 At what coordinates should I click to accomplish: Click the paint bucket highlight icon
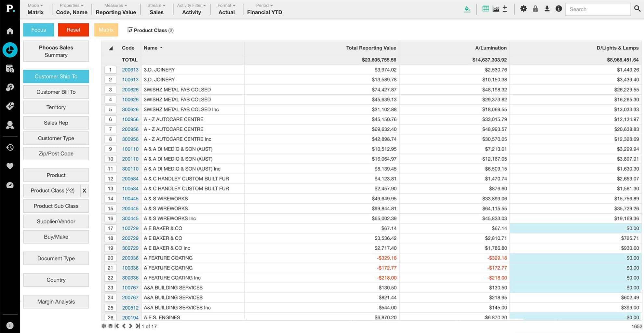point(467,9)
